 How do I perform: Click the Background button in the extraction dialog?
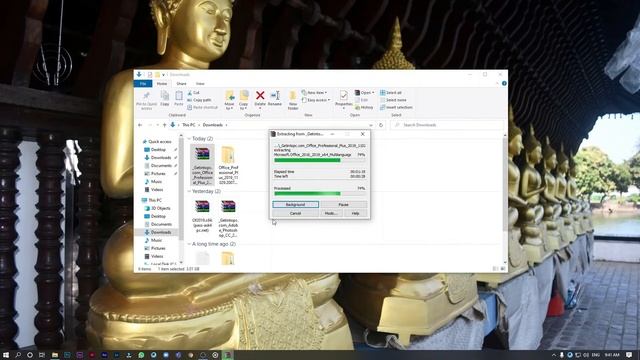coord(296,204)
